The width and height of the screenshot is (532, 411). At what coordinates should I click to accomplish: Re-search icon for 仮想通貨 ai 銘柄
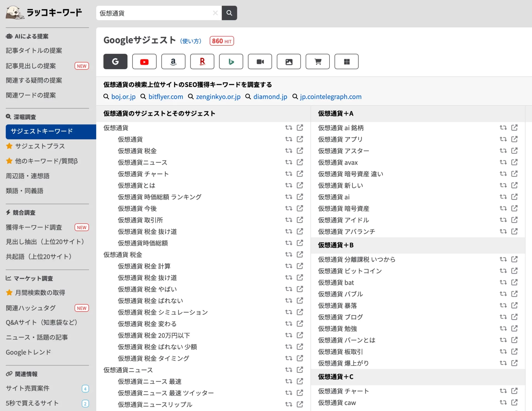503,128
